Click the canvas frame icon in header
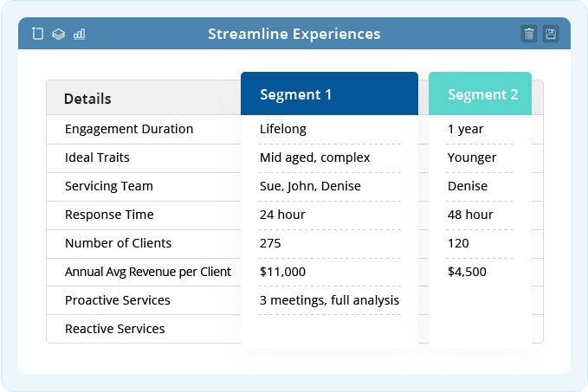This screenshot has height=392, width=588. point(37,34)
